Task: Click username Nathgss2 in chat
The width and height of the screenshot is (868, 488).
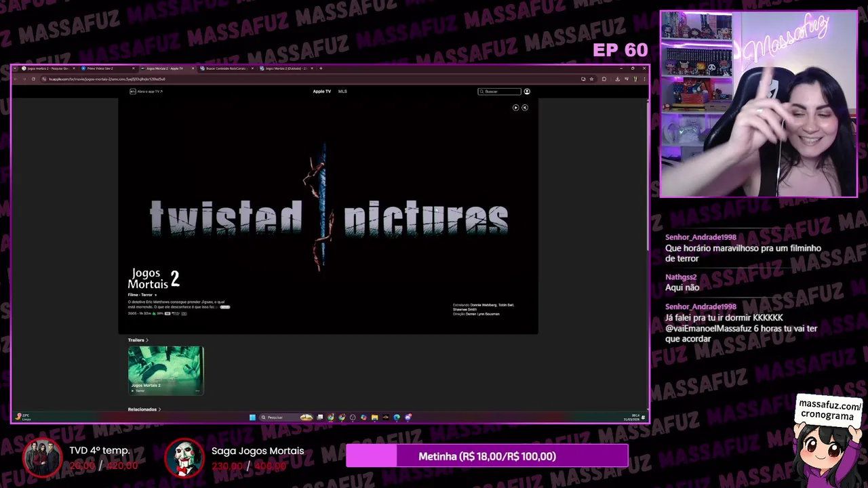Action: pyautogui.click(x=681, y=277)
